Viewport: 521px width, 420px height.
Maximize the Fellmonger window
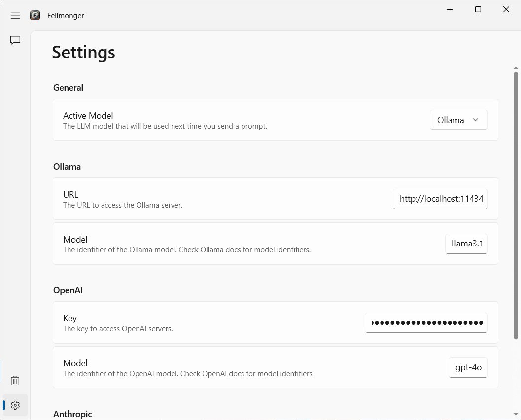tap(478, 10)
